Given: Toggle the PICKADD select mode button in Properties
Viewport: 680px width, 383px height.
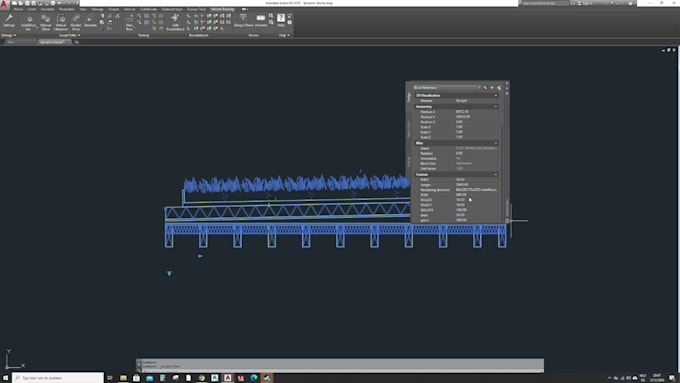Looking at the screenshot, I should [485, 88].
